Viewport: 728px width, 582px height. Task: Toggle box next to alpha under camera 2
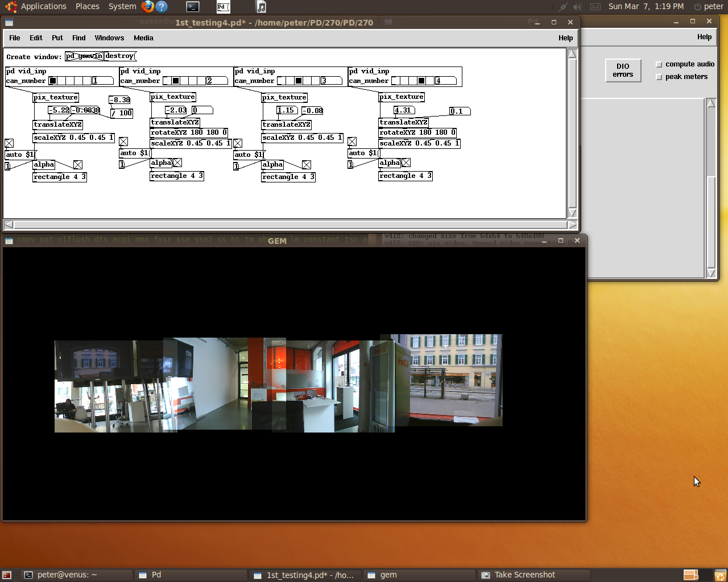[x=177, y=163]
